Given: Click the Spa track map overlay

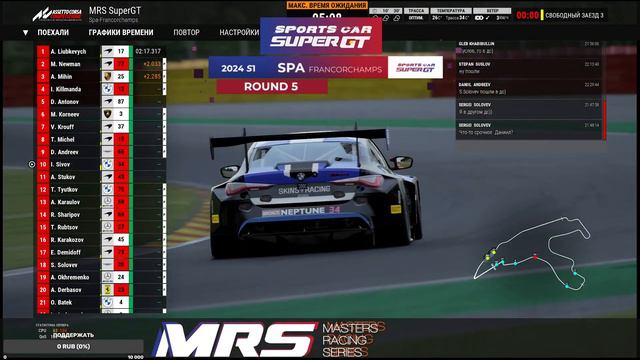Looking at the screenshot, I should [x=532, y=254].
